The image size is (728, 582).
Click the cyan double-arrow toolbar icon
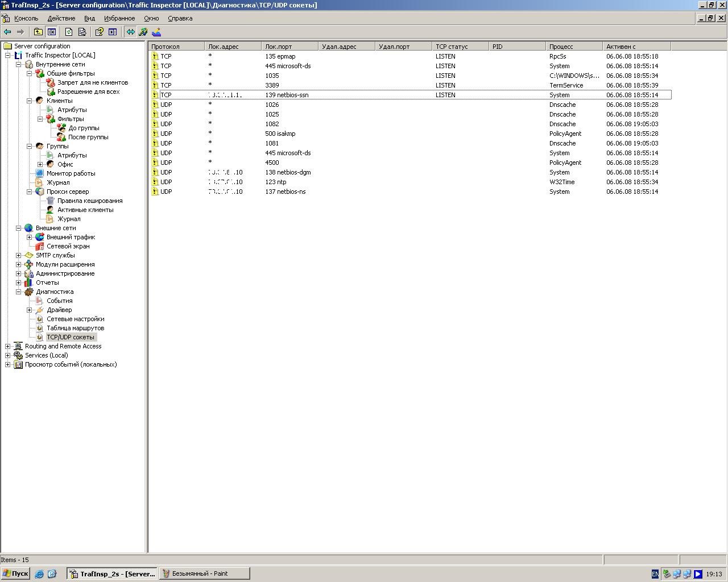click(131, 32)
